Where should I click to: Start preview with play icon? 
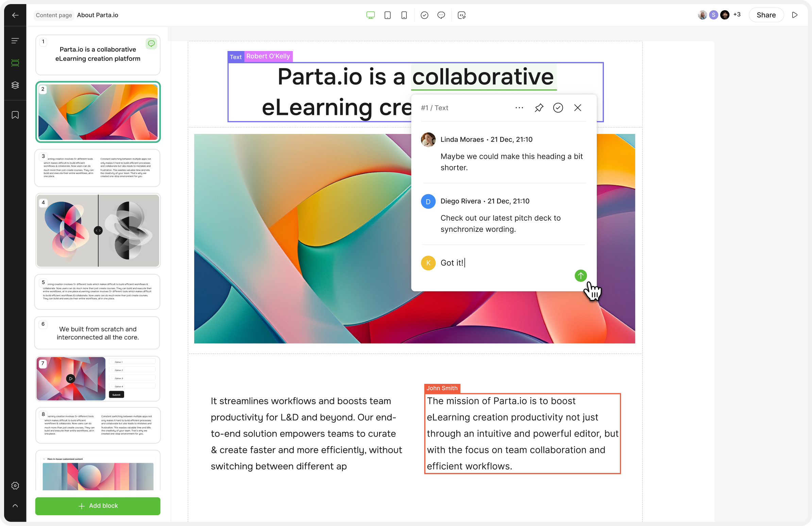(795, 15)
